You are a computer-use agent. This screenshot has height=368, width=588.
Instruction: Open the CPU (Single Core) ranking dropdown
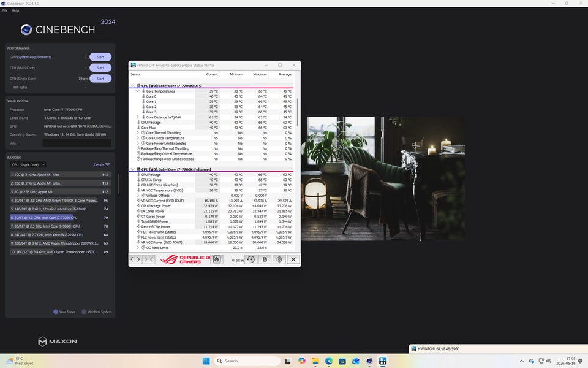(28, 164)
